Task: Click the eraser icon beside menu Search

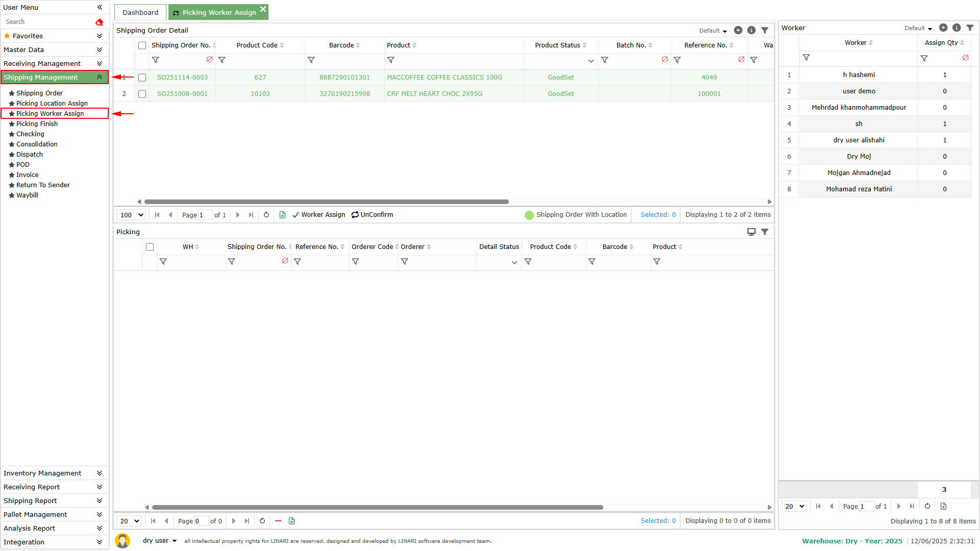Action: (99, 22)
